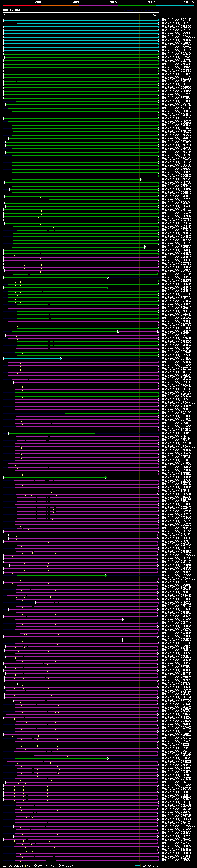This screenshot has width=197, height=868.
Task: Open hit UniRef100_B8AMA6
Action: (x=177, y=850)
